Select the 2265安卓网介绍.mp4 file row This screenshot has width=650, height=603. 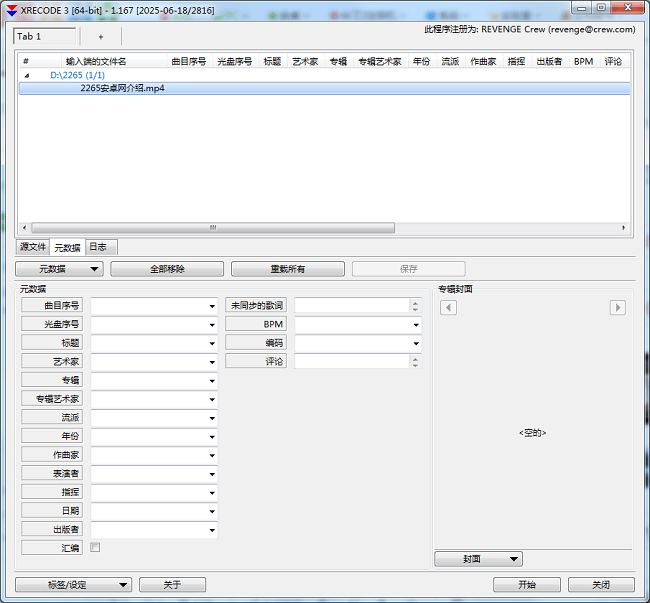click(x=122, y=88)
